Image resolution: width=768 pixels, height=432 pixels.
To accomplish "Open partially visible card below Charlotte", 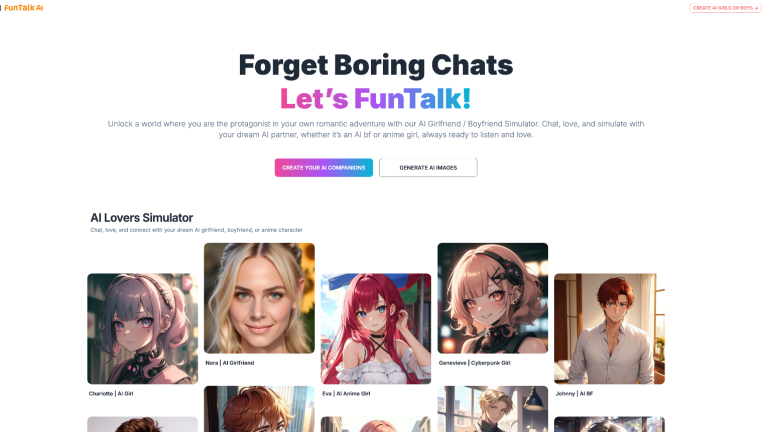I will click(143, 424).
